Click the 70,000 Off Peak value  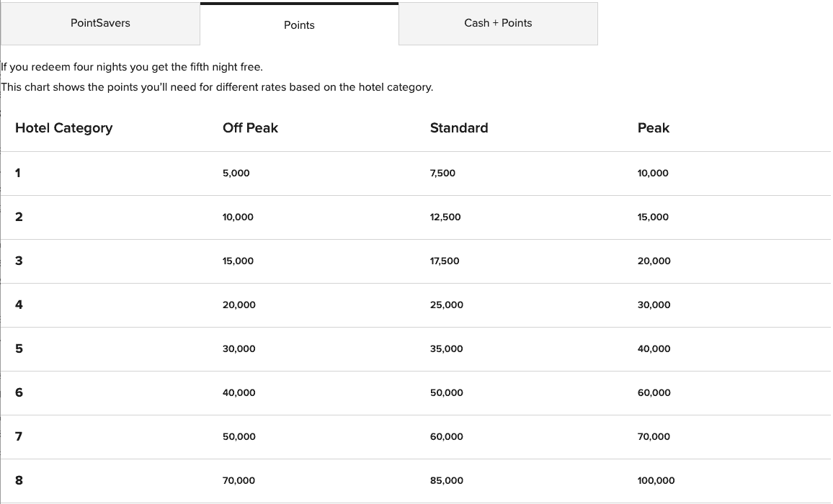239,480
